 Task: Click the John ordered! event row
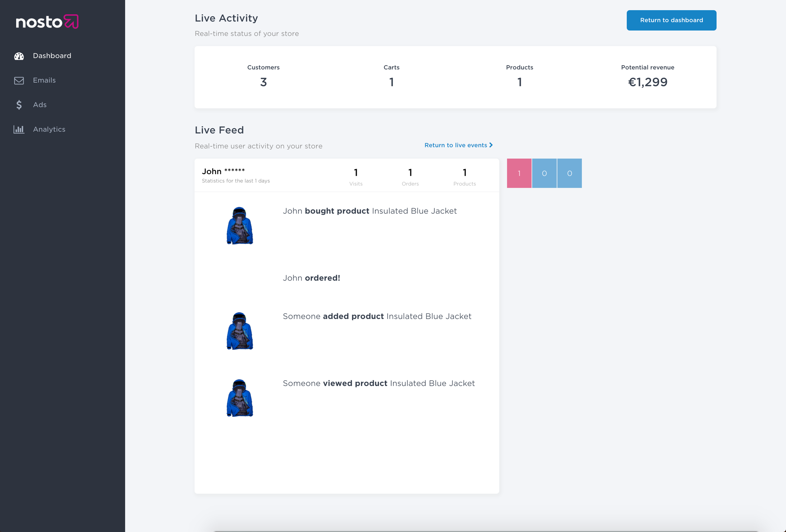(311, 278)
